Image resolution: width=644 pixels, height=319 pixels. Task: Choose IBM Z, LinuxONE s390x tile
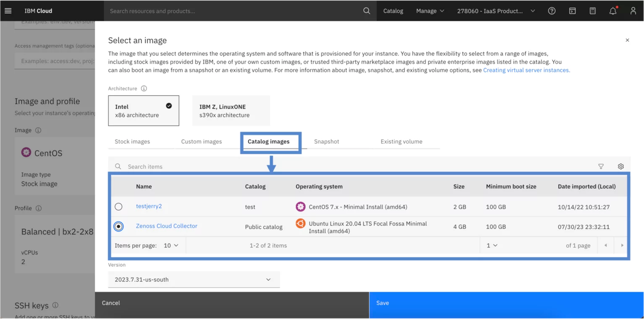(x=231, y=110)
